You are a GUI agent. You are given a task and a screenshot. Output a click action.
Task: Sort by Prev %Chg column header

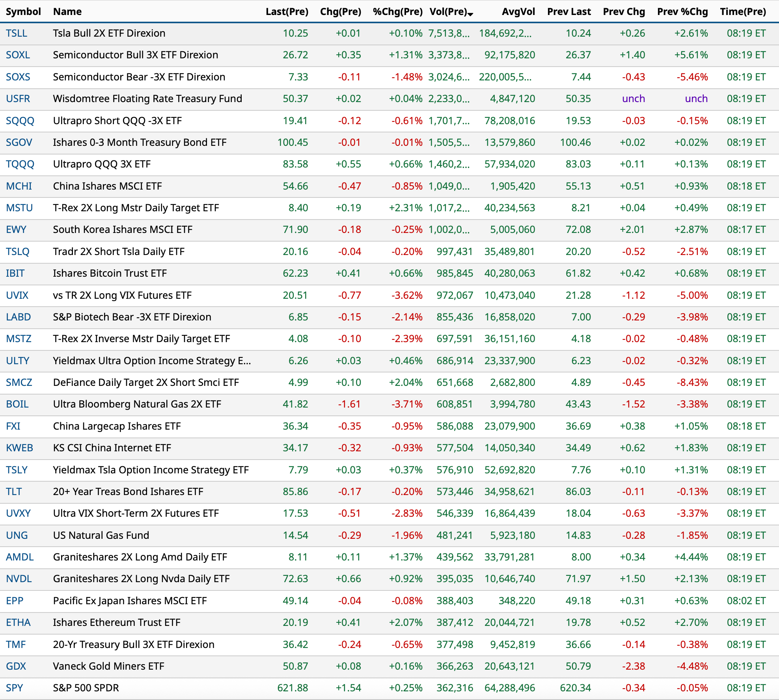point(682,11)
